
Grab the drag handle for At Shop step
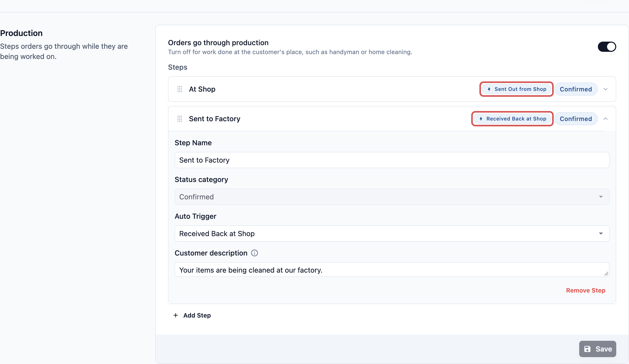point(180,89)
